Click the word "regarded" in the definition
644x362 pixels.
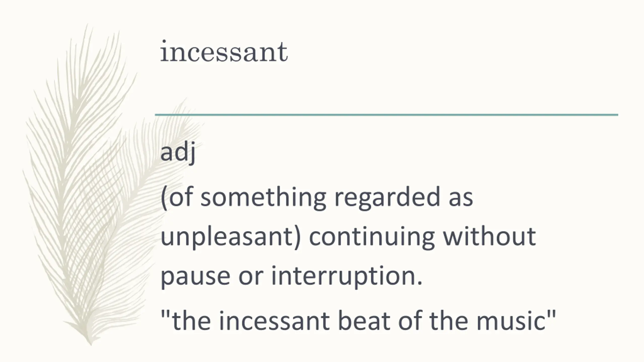pyautogui.click(x=387, y=198)
